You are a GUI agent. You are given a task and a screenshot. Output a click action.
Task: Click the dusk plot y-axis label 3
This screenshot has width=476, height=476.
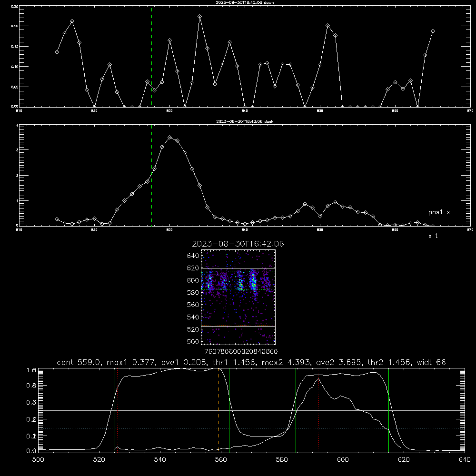[17, 150]
